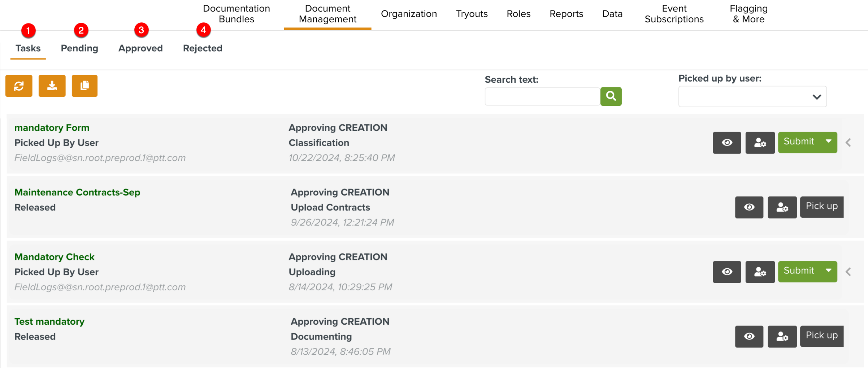The image size is (868, 368).
Task: Click the Search text input field
Action: coord(542,96)
